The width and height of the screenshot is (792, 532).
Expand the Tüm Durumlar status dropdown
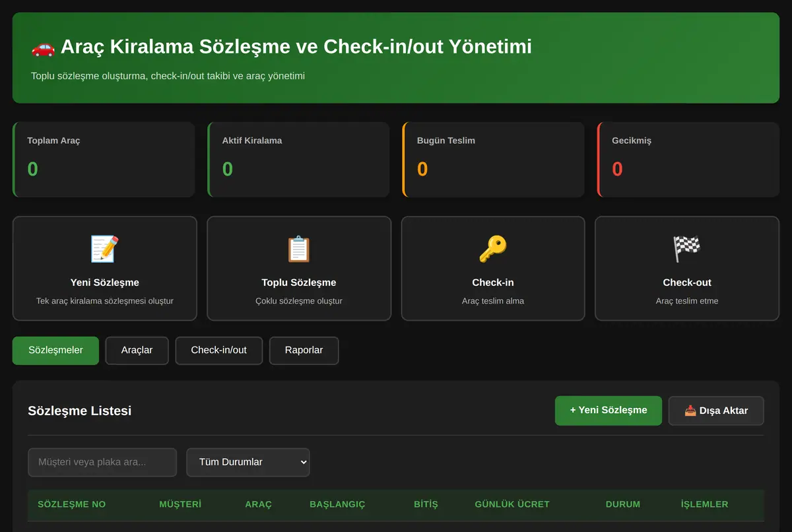(248, 462)
